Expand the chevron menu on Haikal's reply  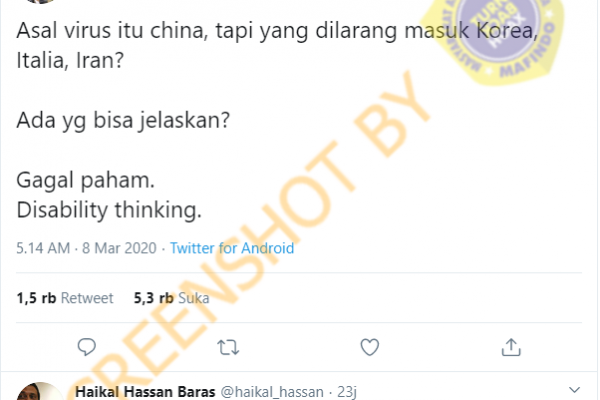coord(574,390)
